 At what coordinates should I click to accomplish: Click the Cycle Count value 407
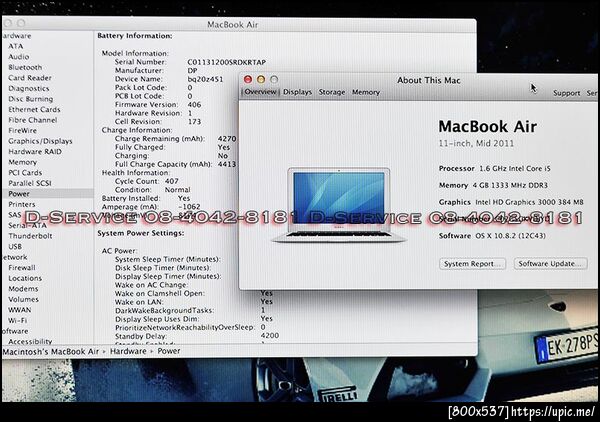(172, 181)
